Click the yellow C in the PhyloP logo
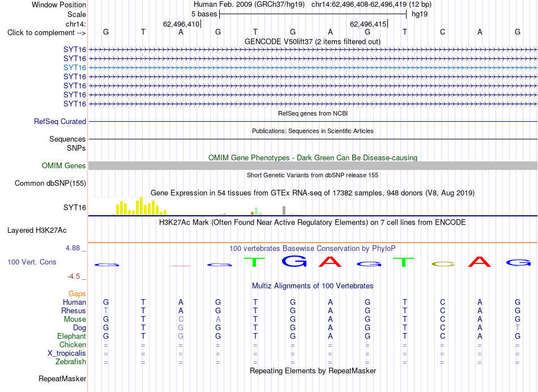The height and width of the screenshot is (392, 538). coord(443,264)
